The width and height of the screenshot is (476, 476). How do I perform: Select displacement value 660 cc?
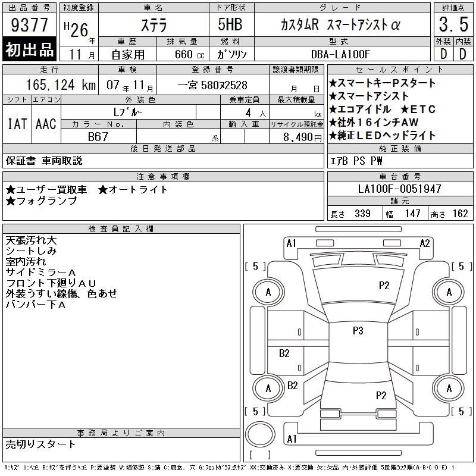(189, 54)
